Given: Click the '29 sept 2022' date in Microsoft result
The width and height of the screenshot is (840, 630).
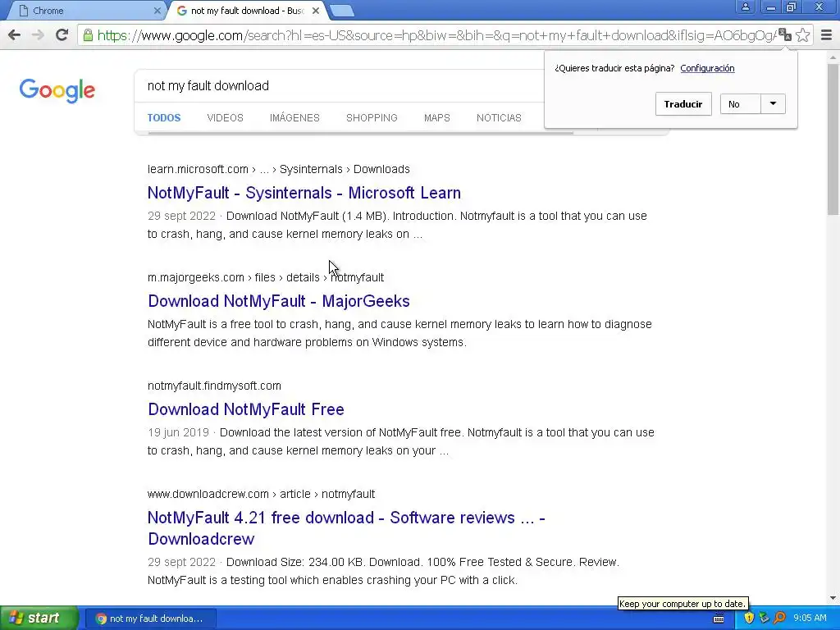Looking at the screenshot, I should 181,216.
